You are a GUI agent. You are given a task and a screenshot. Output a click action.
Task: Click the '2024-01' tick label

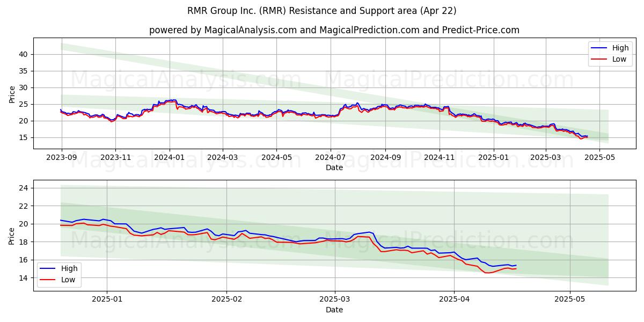(x=170, y=157)
